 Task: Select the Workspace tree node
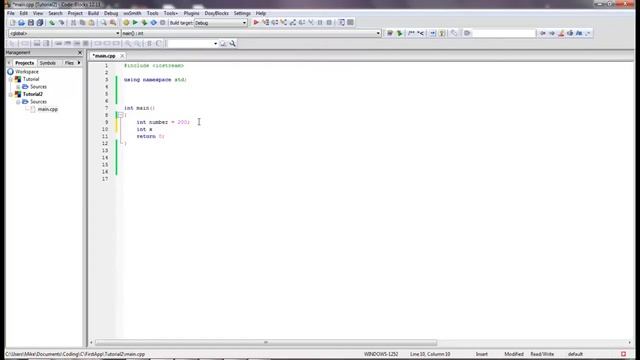coord(27,72)
